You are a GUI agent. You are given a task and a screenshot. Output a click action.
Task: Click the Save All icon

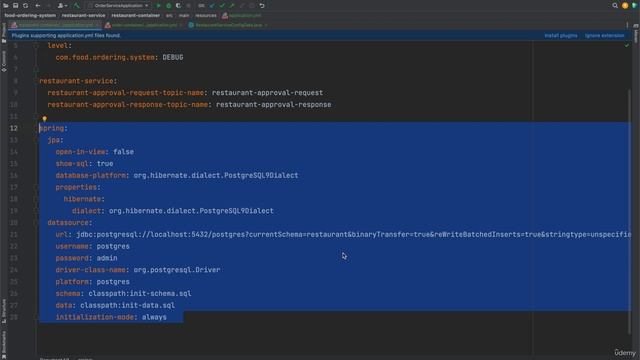tap(16, 6)
